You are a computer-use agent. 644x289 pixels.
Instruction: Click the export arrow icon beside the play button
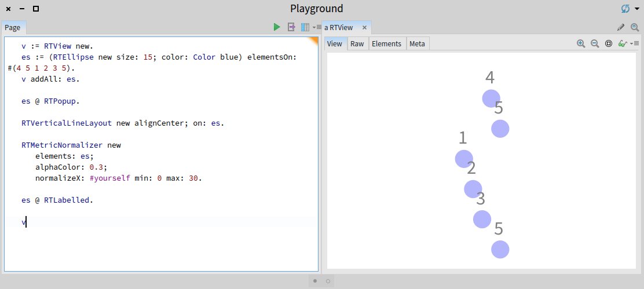coord(291,27)
